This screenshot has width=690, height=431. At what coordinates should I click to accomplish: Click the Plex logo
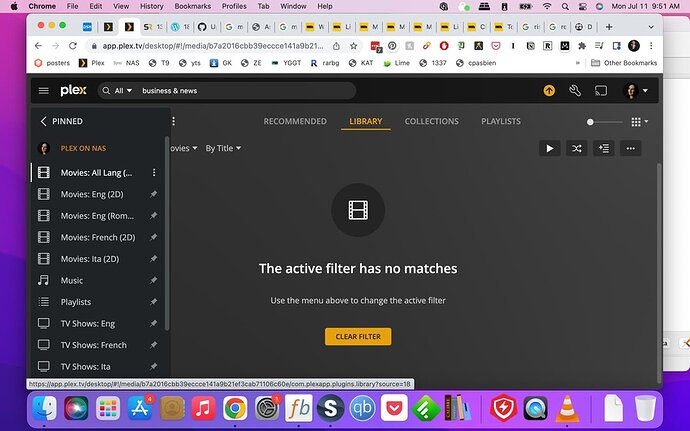point(73,91)
